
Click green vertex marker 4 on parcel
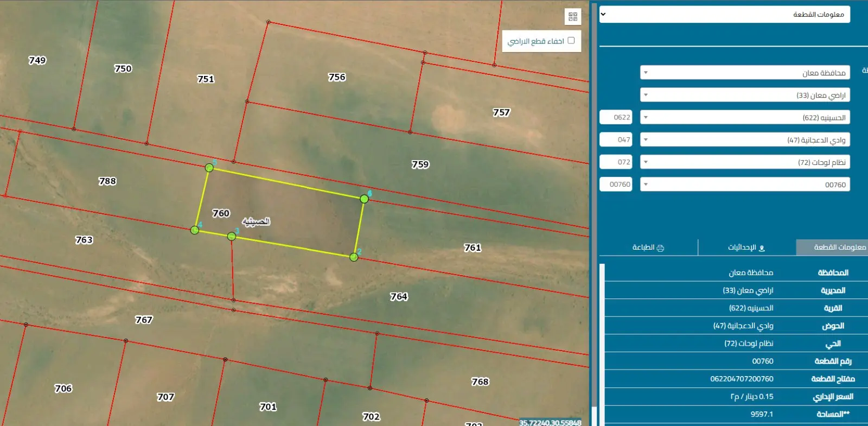[195, 230]
